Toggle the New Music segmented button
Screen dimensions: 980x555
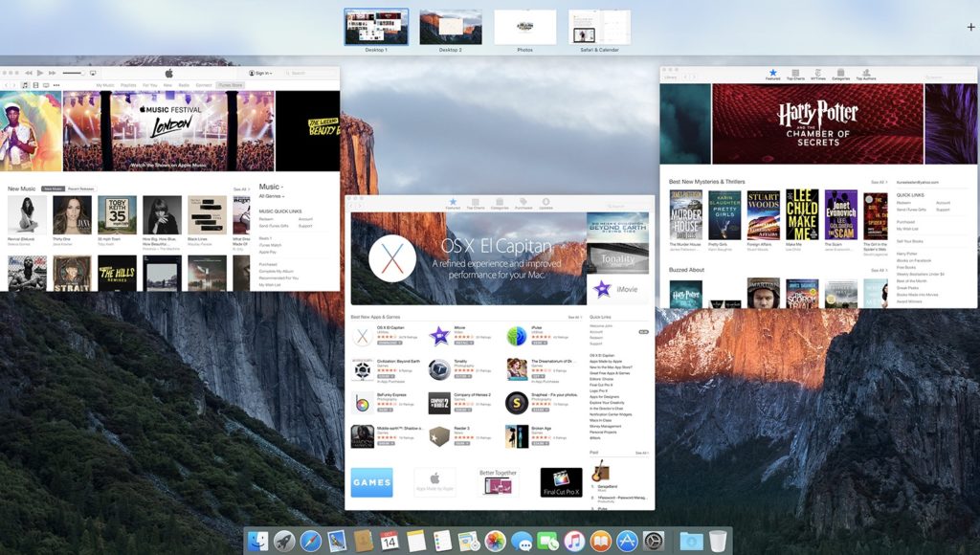(53, 189)
